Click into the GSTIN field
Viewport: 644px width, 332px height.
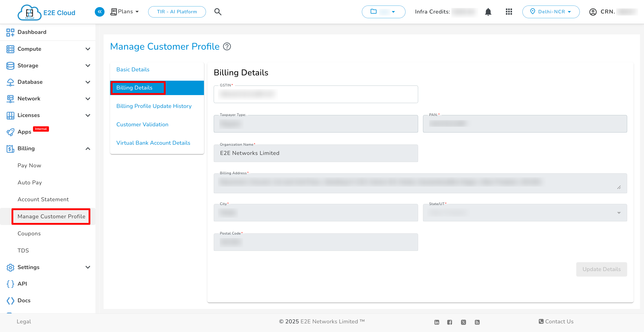(x=316, y=94)
